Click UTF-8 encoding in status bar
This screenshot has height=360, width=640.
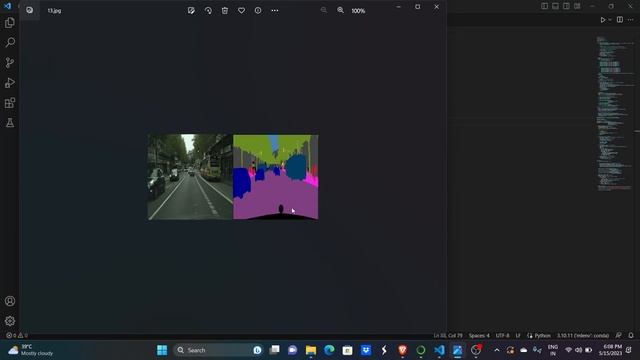[502, 336]
